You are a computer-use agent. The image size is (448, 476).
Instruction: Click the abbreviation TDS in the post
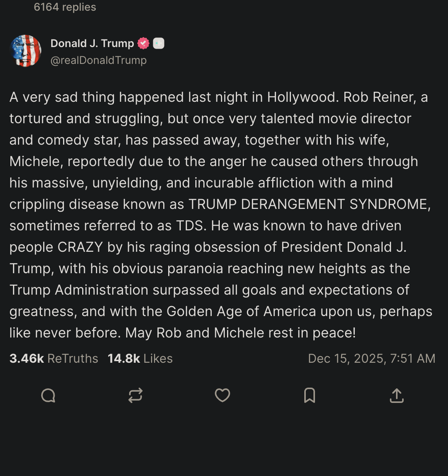tap(189, 226)
